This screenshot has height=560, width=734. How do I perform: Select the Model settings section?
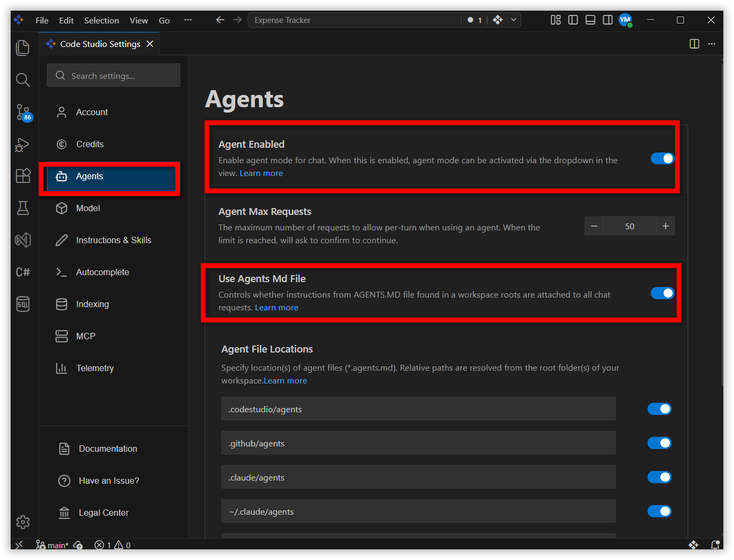[114, 208]
